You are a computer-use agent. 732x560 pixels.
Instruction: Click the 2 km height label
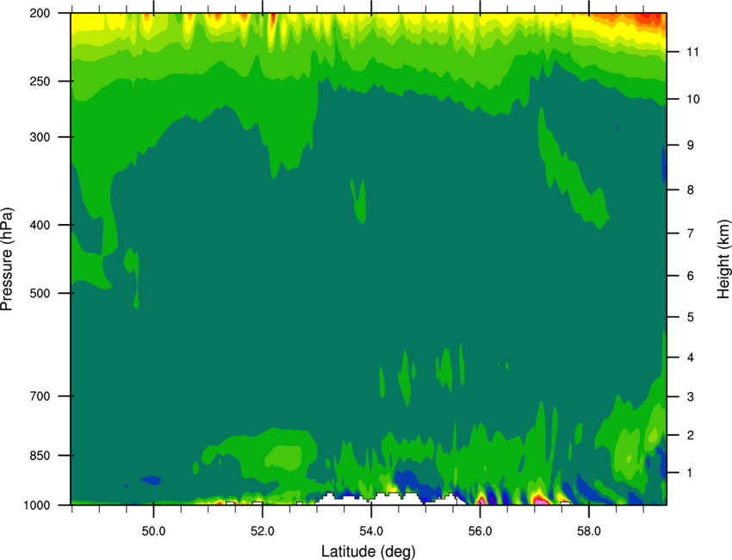click(690, 435)
